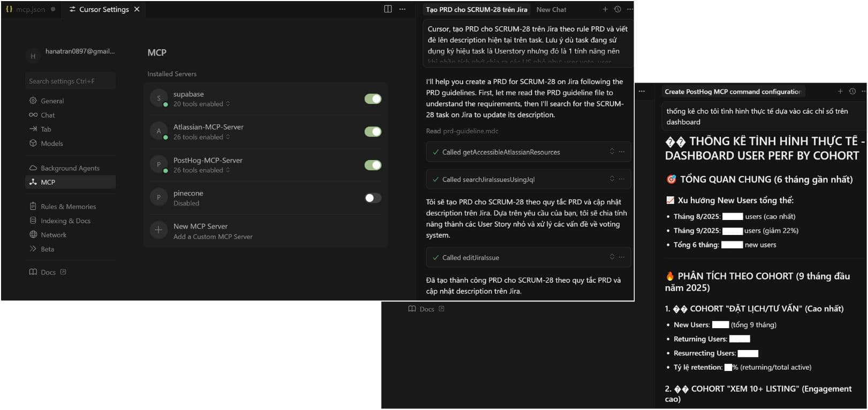Viewport: 868px width, 410px height.
Task: Close the Cursor Settings tab
Action: click(x=137, y=9)
